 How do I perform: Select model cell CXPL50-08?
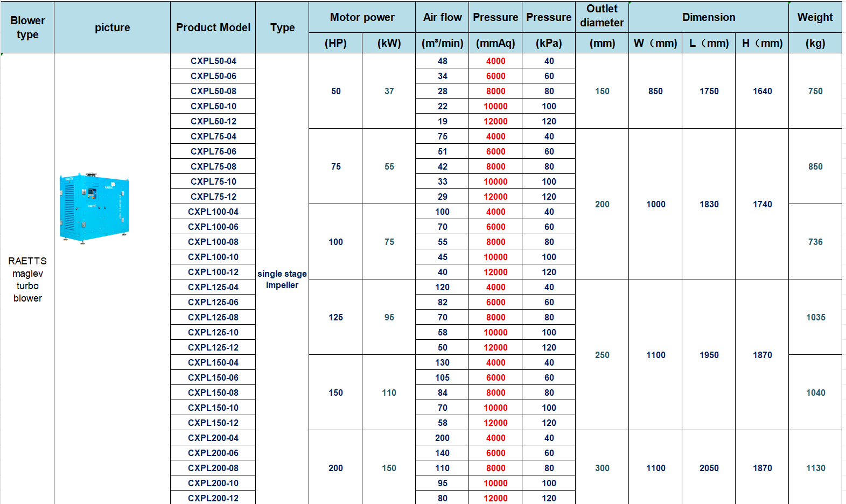tap(213, 91)
